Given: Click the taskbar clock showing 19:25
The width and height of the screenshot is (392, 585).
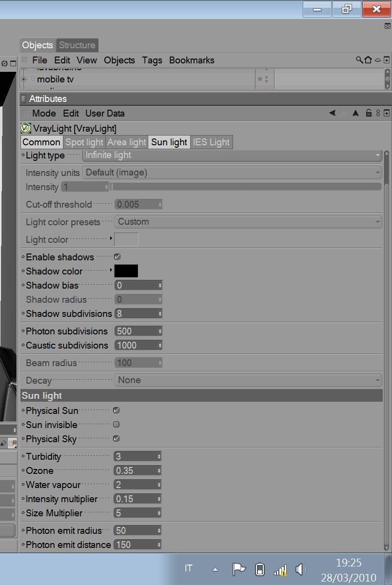Looking at the screenshot, I should tap(349, 563).
